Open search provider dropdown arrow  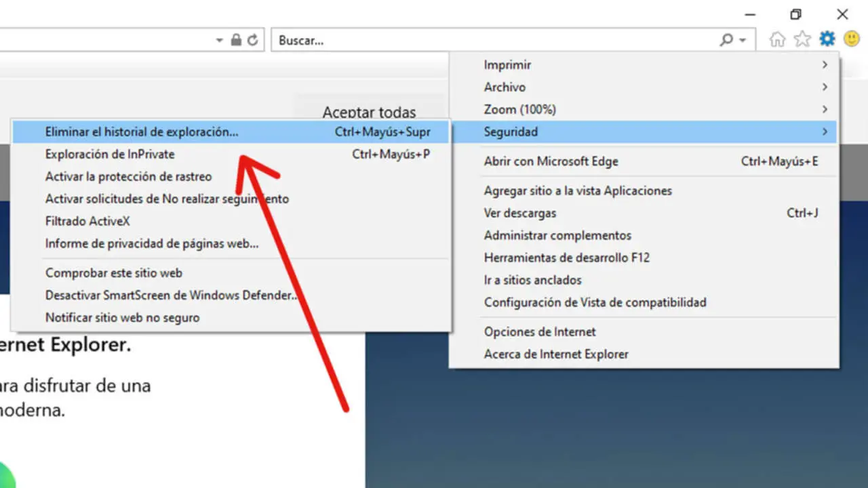(x=743, y=41)
